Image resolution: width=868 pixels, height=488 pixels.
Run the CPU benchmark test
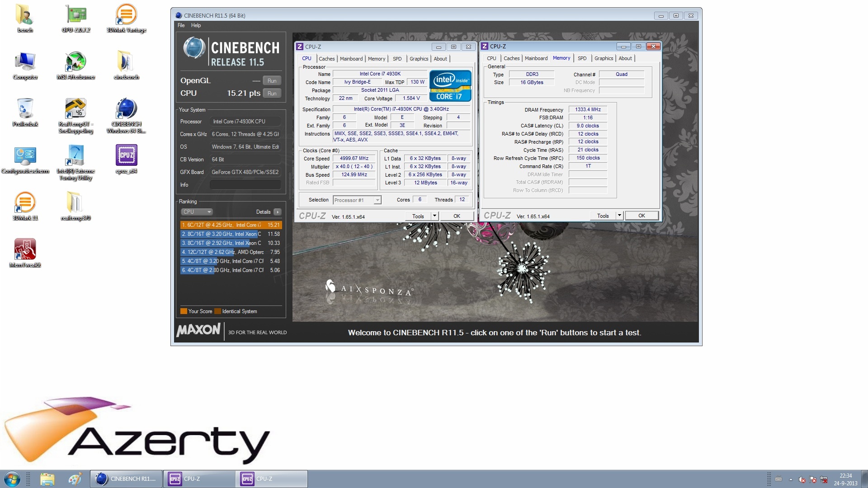click(x=272, y=94)
